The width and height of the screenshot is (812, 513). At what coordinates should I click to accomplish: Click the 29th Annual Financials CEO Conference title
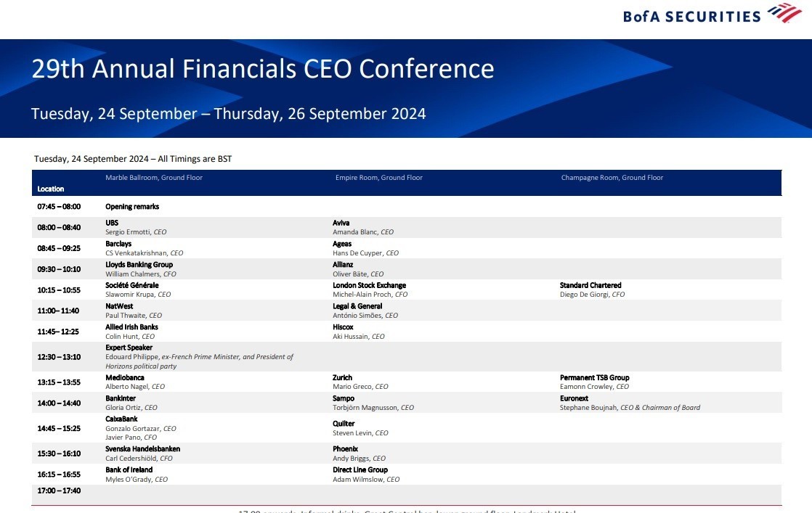[262, 69]
